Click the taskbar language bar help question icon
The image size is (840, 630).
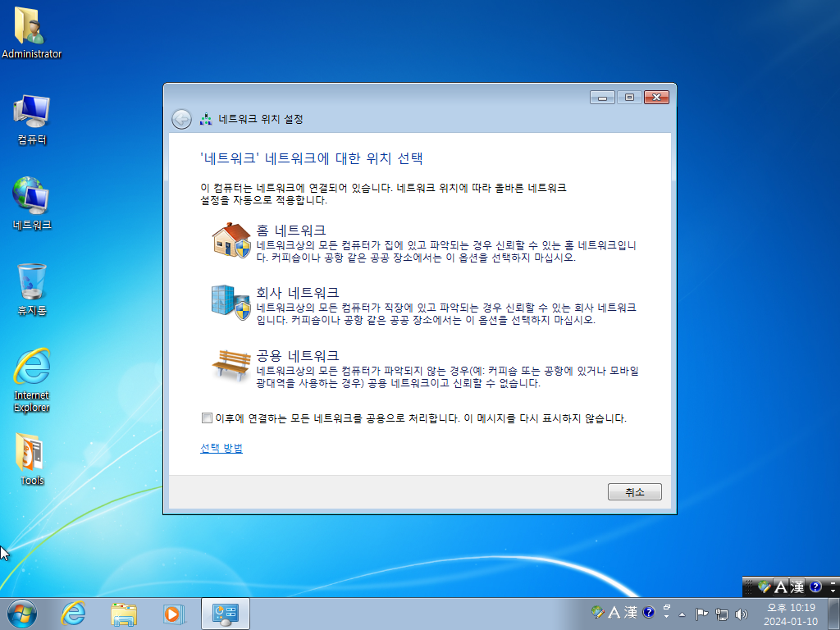point(648,612)
